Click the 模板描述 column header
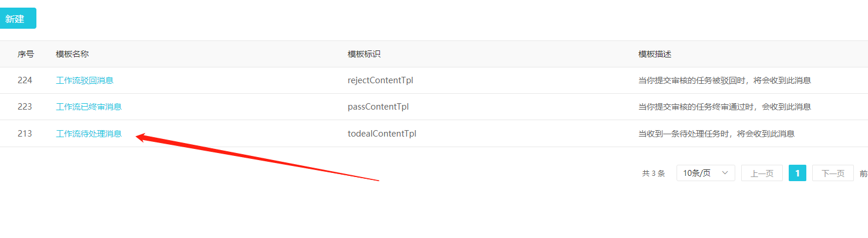Viewport: 868px width, 238px height. (655, 54)
